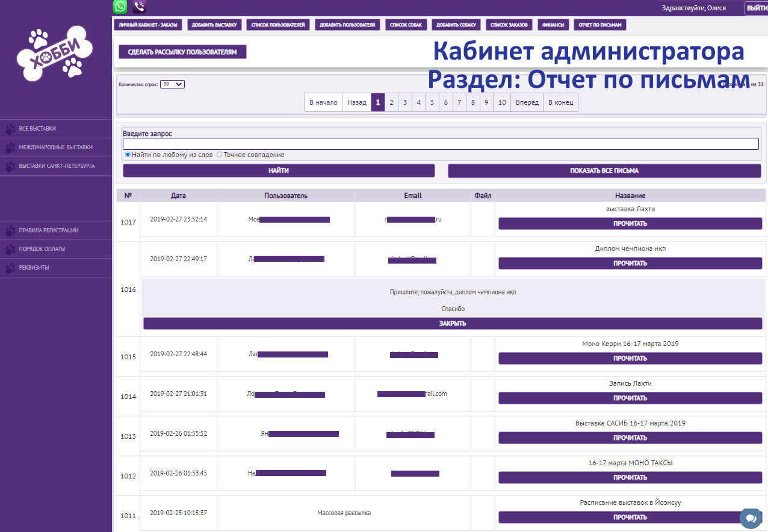Click the Найти search button
The image size is (768, 532).
[279, 171]
